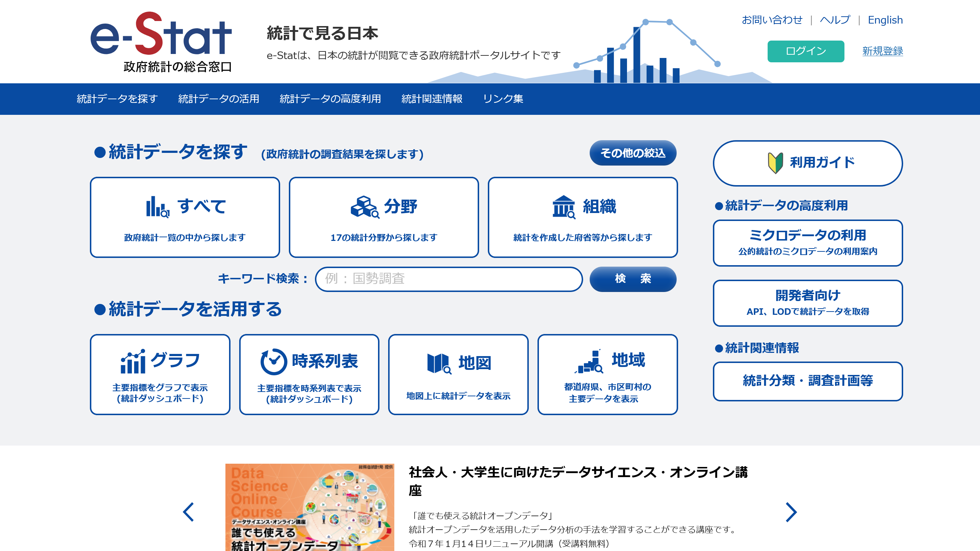Open the 新規登録 registration link
Screen dimensions: 980x551
pyautogui.click(x=882, y=51)
